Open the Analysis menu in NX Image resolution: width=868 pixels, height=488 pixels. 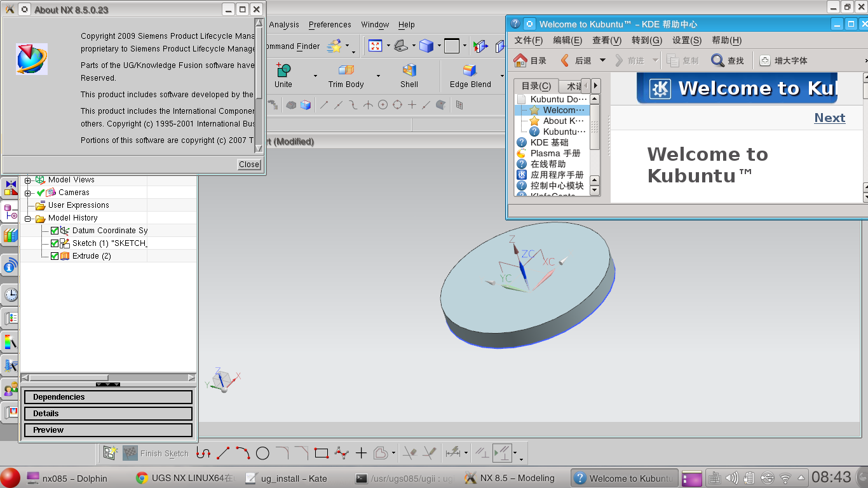coord(283,25)
